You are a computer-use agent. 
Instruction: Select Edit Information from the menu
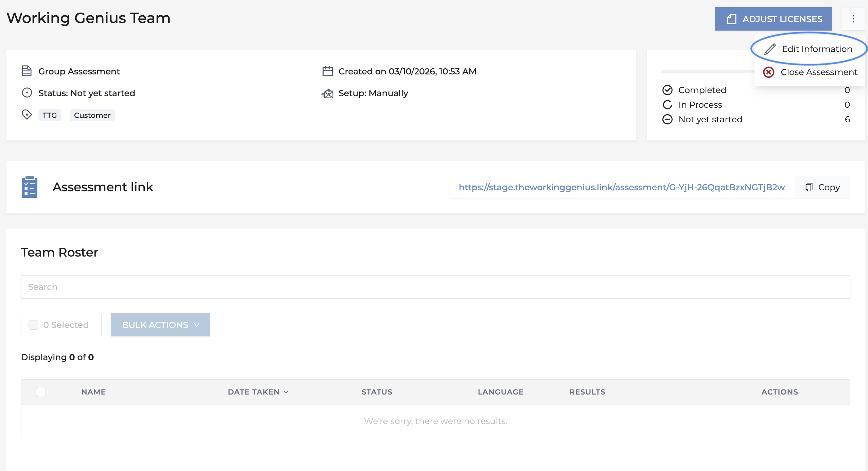point(817,49)
